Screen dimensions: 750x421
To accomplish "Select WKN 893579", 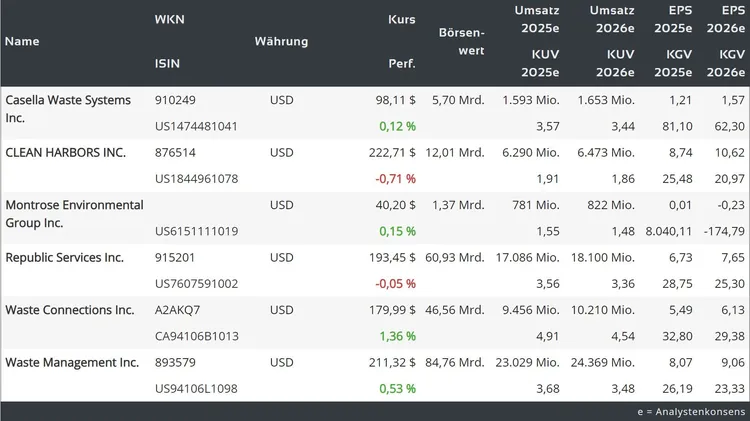I will tap(175, 363).
